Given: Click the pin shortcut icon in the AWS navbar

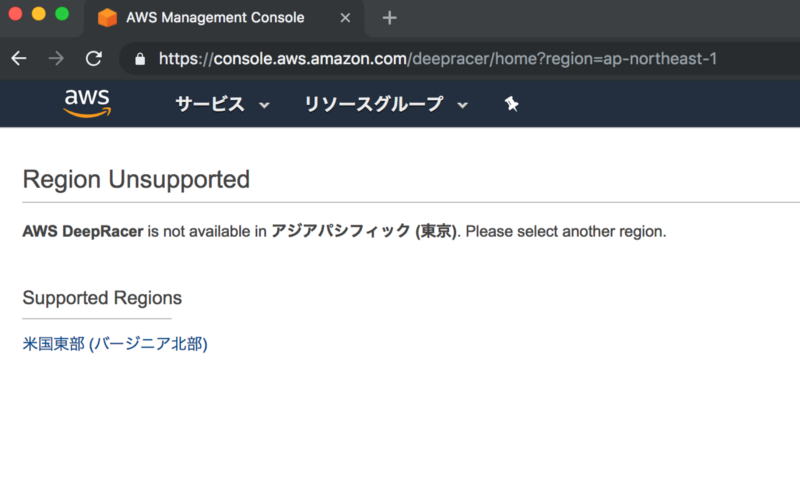Looking at the screenshot, I should coord(511,104).
